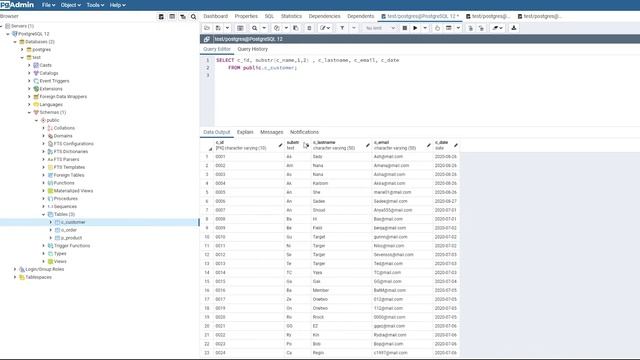Click the Rollback transaction toolbar icon

(481, 28)
